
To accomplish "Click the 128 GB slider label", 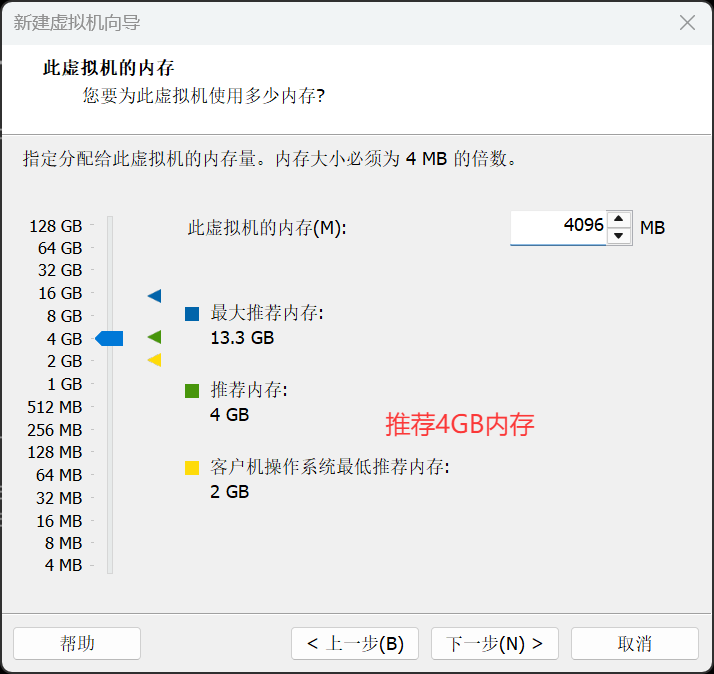I will [56, 226].
